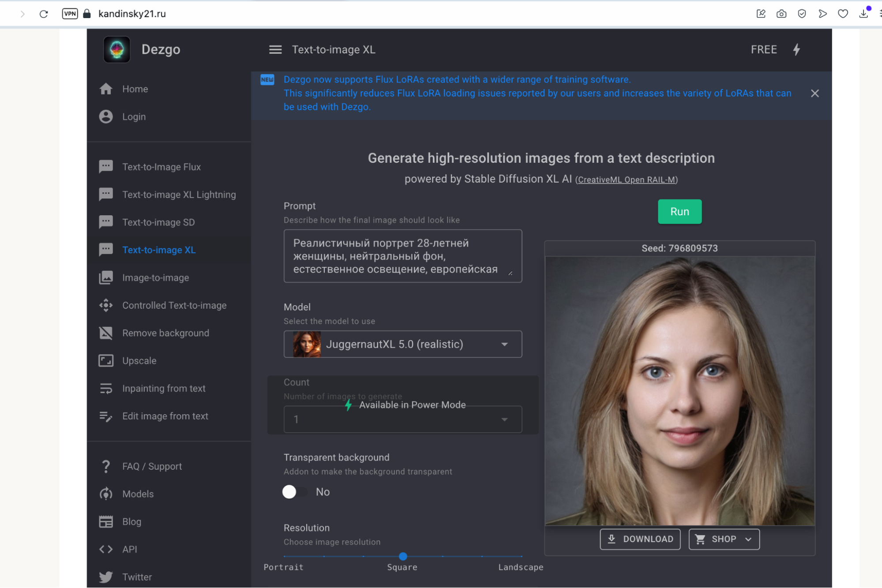Screen dimensions: 882x588
Task: Open the hamburger menu icon
Action: [x=275, y=50]
